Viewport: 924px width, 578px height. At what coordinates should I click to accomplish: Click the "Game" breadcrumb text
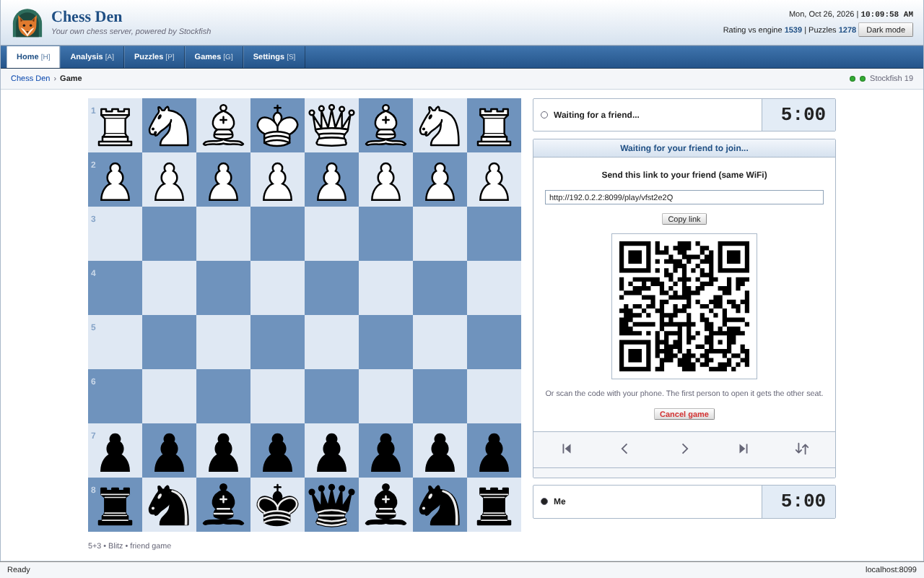[71, 78]
